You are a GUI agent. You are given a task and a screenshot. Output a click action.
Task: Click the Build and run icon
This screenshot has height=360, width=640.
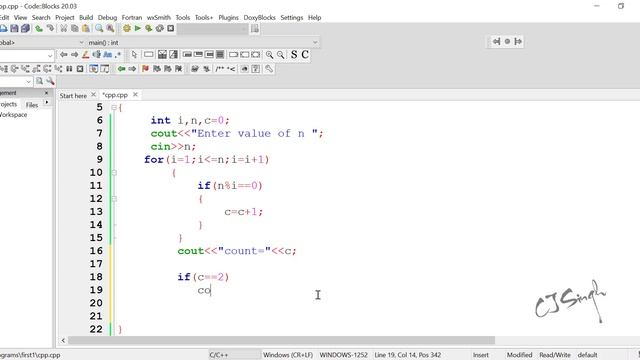pos(149,29)
